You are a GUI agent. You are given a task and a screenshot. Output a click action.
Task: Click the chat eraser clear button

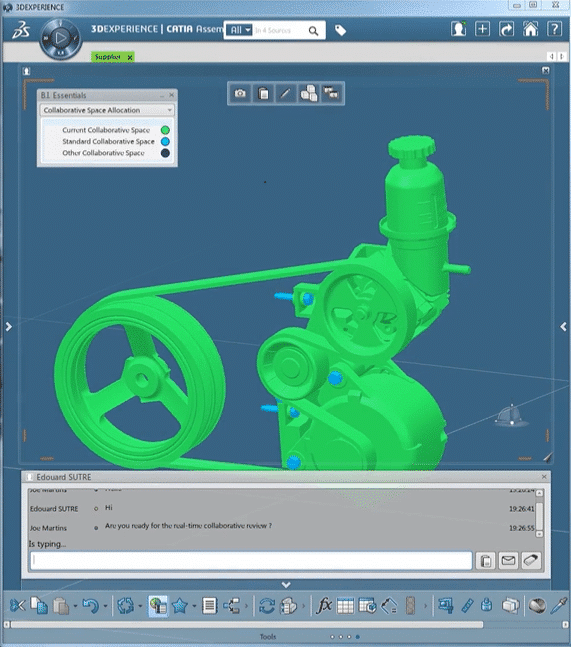pos(531,561)
